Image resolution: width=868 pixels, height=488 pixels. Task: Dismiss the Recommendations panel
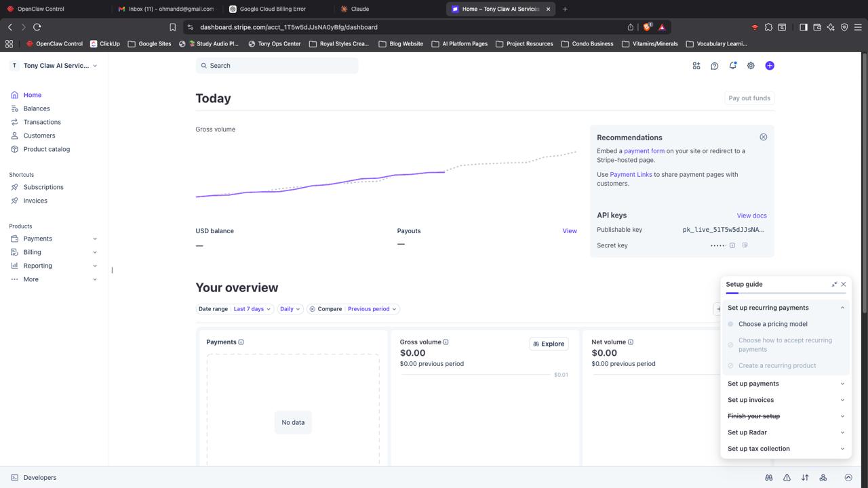point(763,137)
